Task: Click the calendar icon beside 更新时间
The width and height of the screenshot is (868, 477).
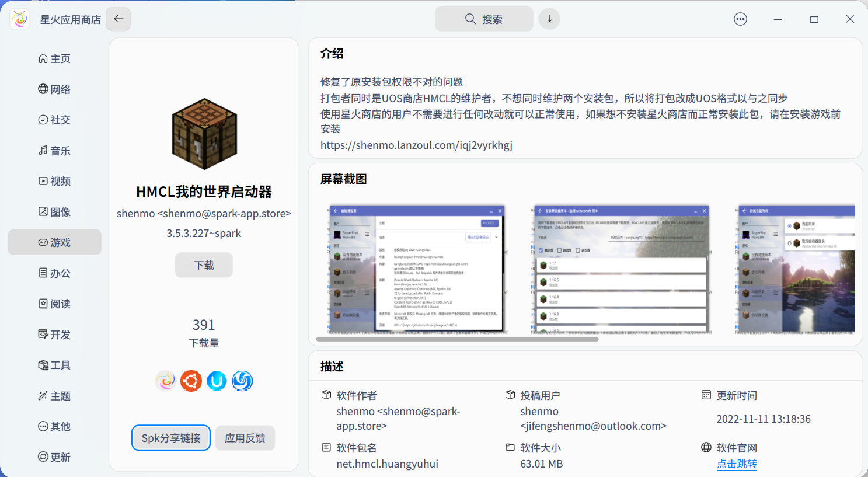Action: (x=706, y=395)
